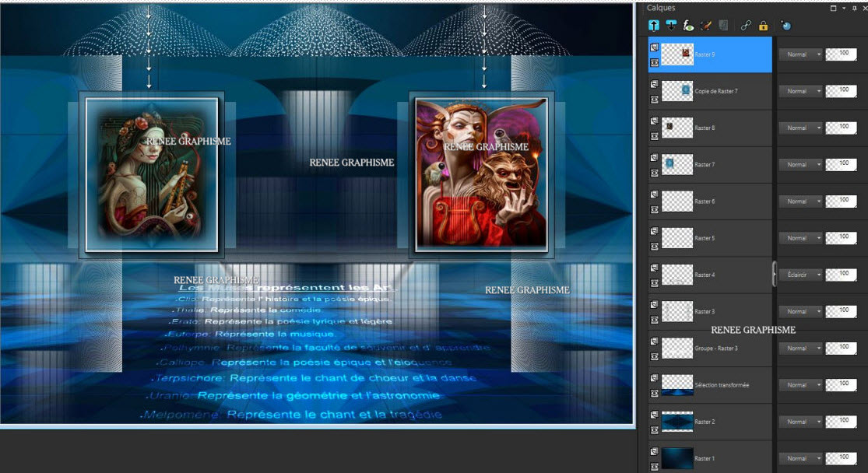868x473 pixels.
Task: Click the Raster 9 layer thumbnail
Action: click(x=677, y=54)
